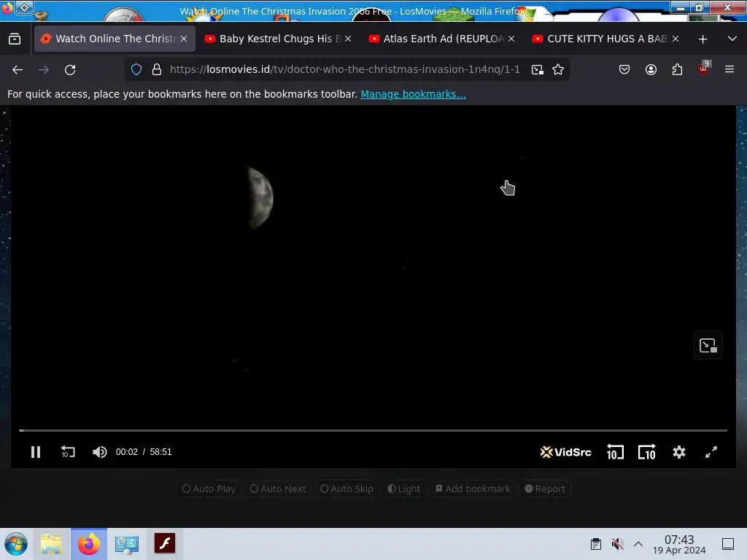The width and height of the screenshot is (747, 560).
Task: Click the VidSrc logo in player
Action: (x=565, y=452)
